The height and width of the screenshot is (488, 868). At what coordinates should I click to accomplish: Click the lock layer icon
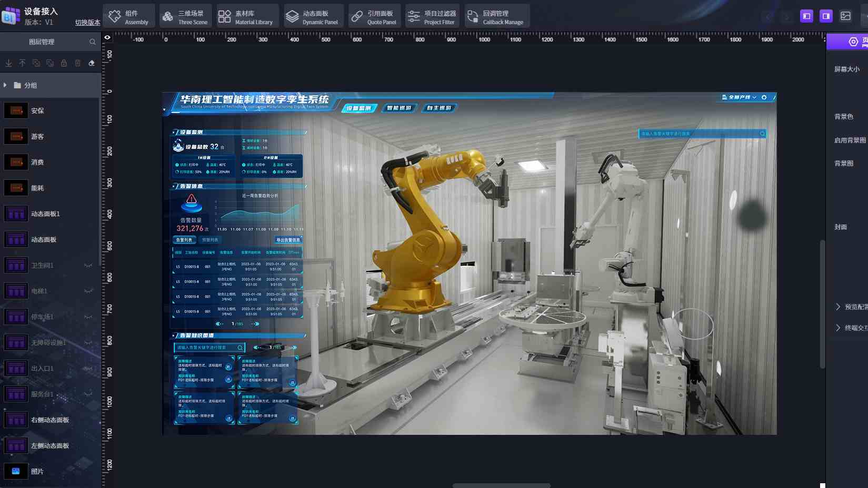64,63
